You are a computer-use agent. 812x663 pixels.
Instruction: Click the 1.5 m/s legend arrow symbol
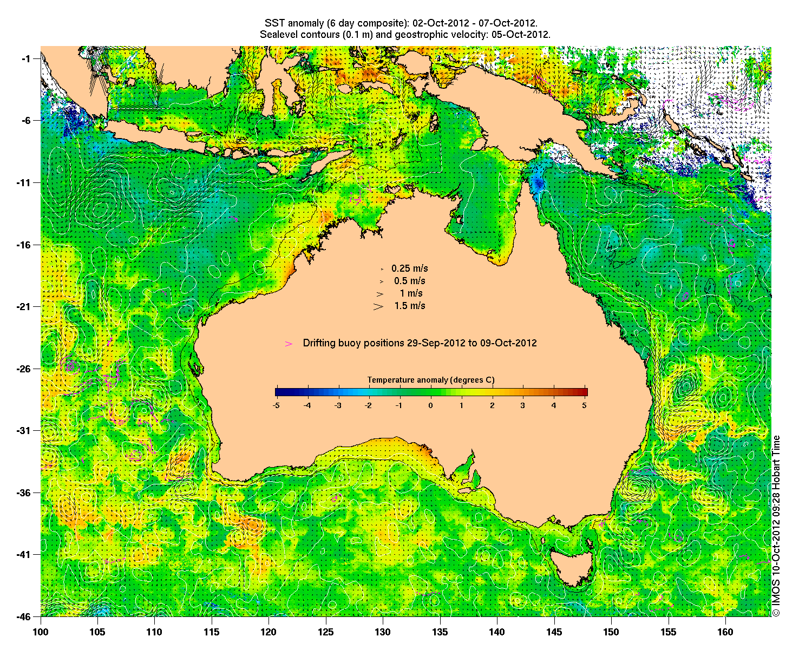tap(378, 306)
